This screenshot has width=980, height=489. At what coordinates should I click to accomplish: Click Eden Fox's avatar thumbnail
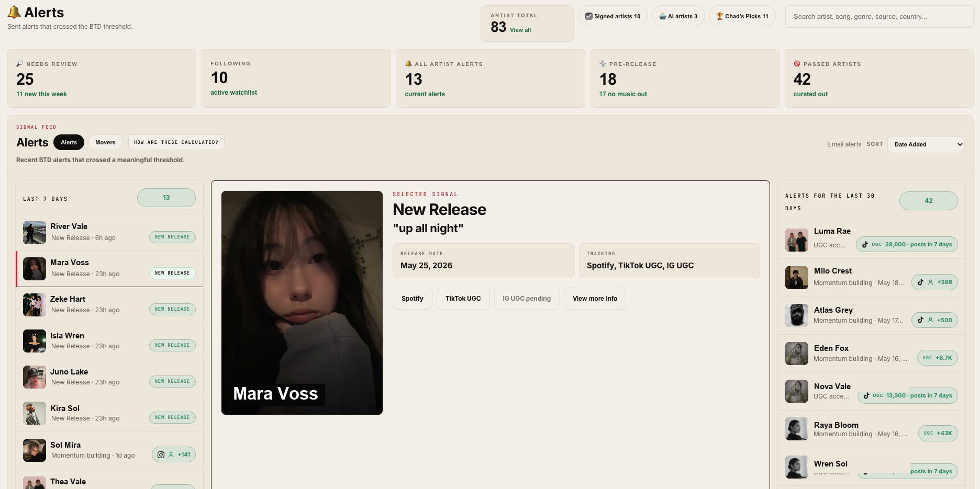pos(797,354)
